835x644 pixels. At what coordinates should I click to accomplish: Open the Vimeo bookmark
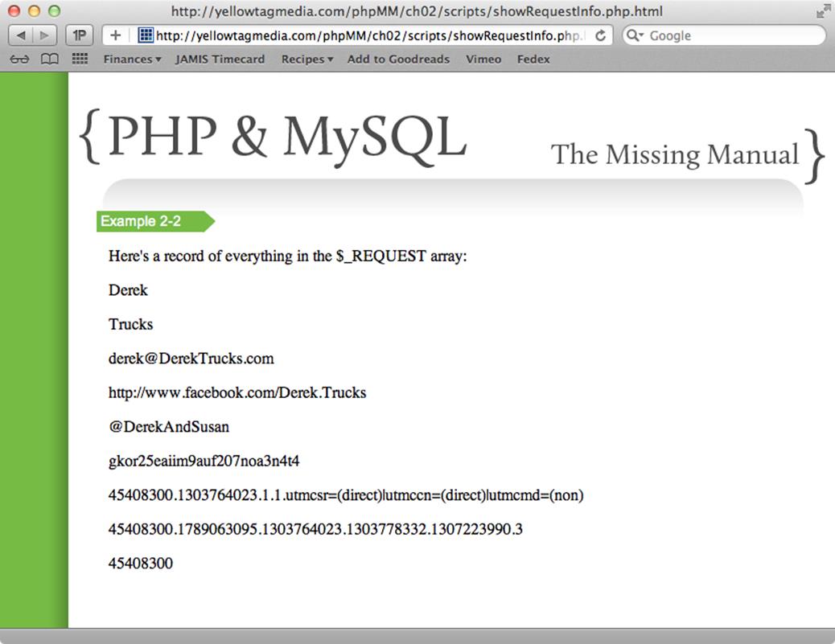[483, 59]
